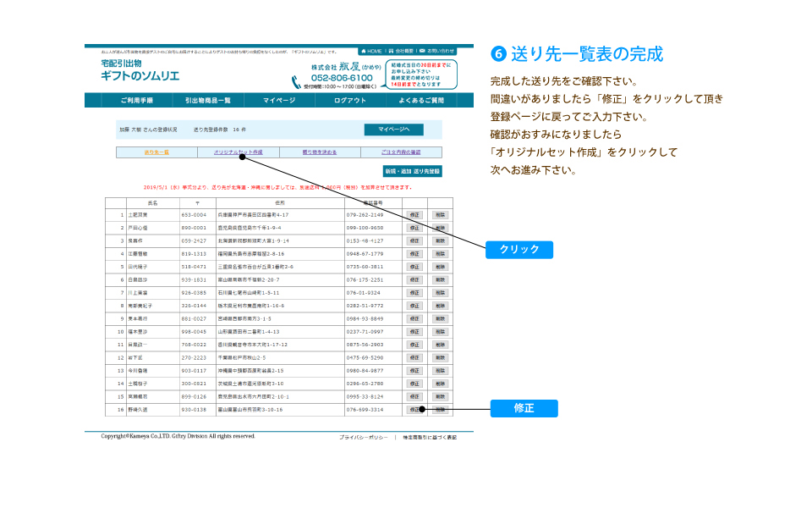Click the telephone icon beside 052-806-6100
This screenshot has width=812, height=508.
pyautogui.click(x=297, y=81)
